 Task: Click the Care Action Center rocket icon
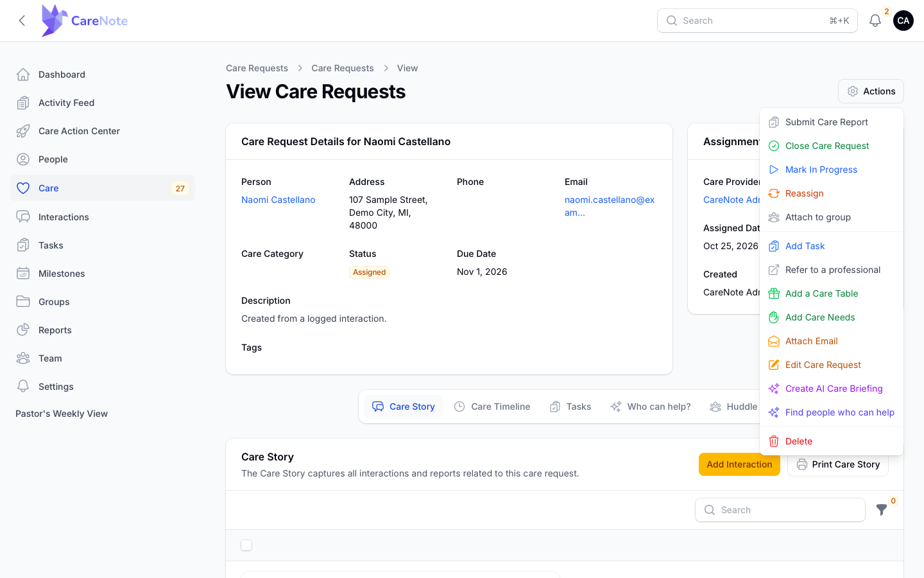23,131
